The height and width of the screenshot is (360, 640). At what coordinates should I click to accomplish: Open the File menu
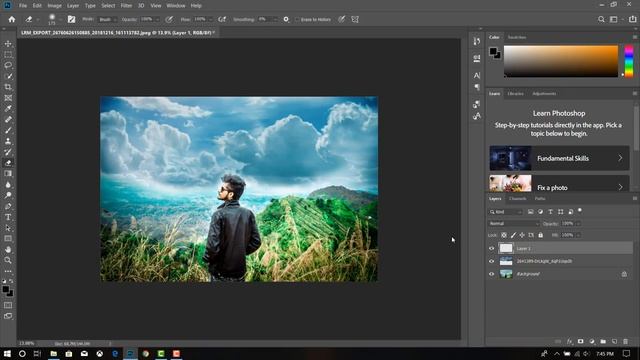pyautogui.click(x=23, y=6)
